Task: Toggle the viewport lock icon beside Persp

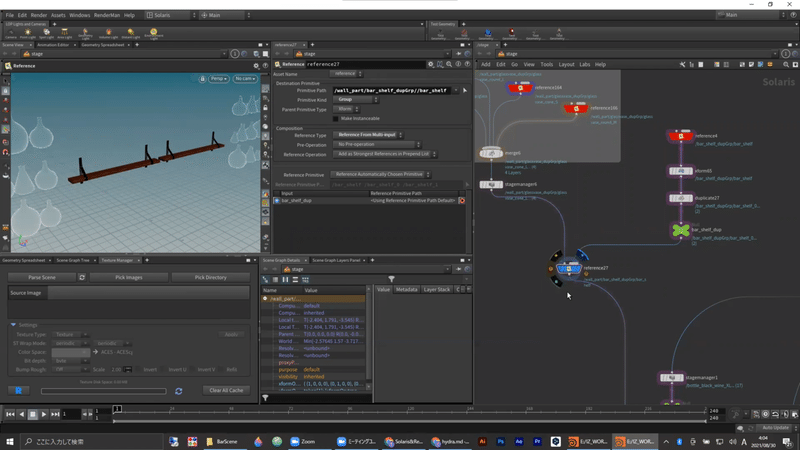Action: point(202,78)
